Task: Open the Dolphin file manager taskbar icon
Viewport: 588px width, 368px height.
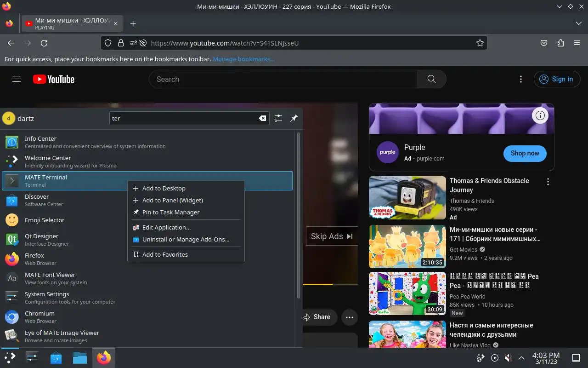Action: click(x=80, y=357)
